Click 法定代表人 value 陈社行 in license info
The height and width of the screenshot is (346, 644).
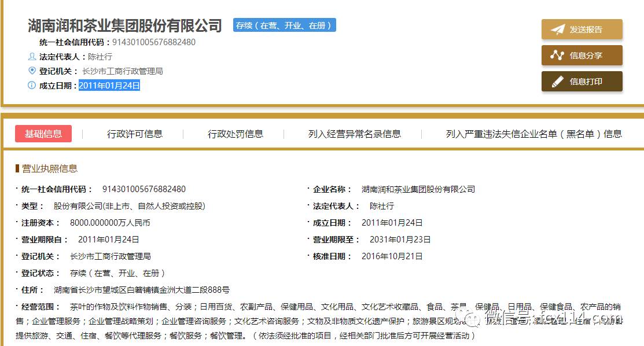pos(381,206)
